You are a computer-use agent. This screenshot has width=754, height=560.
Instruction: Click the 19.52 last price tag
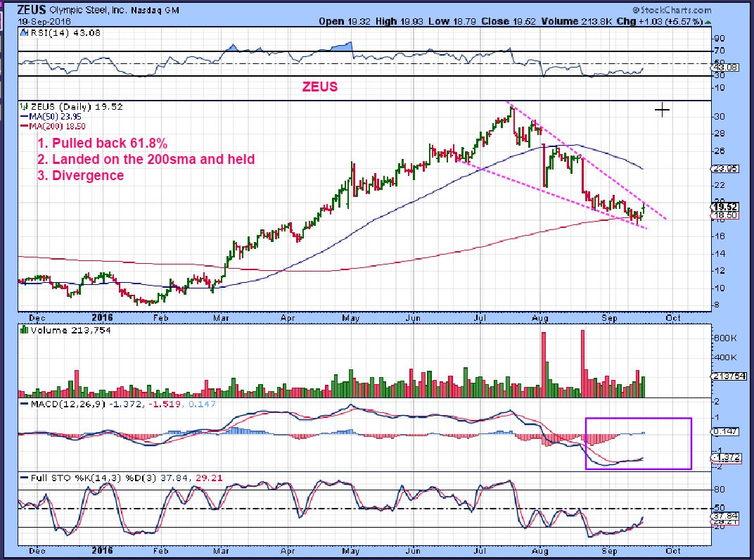point(726,207)
